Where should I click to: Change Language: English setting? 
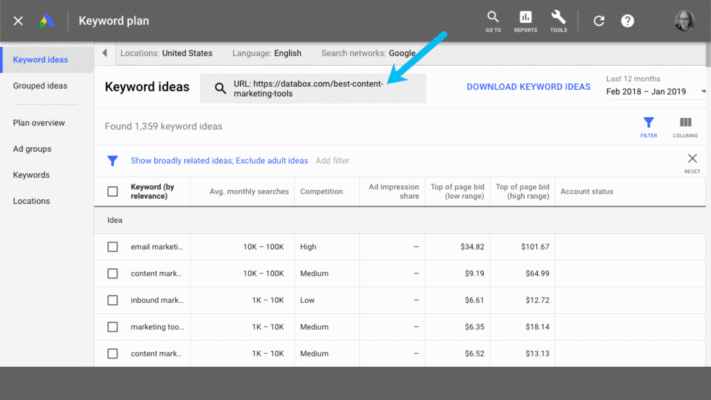(x=267, y=53)
